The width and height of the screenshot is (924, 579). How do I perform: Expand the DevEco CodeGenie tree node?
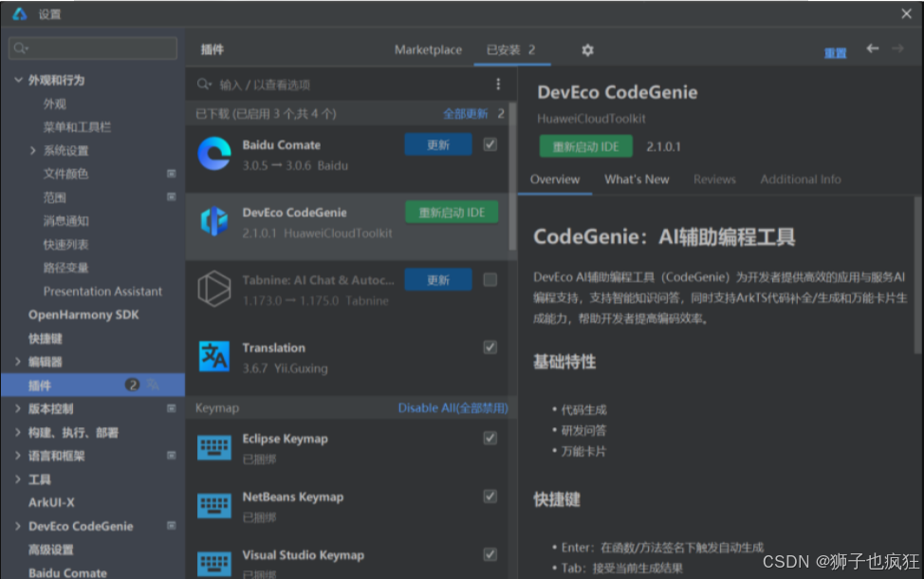pyautogui.click(x=18, y=526)
